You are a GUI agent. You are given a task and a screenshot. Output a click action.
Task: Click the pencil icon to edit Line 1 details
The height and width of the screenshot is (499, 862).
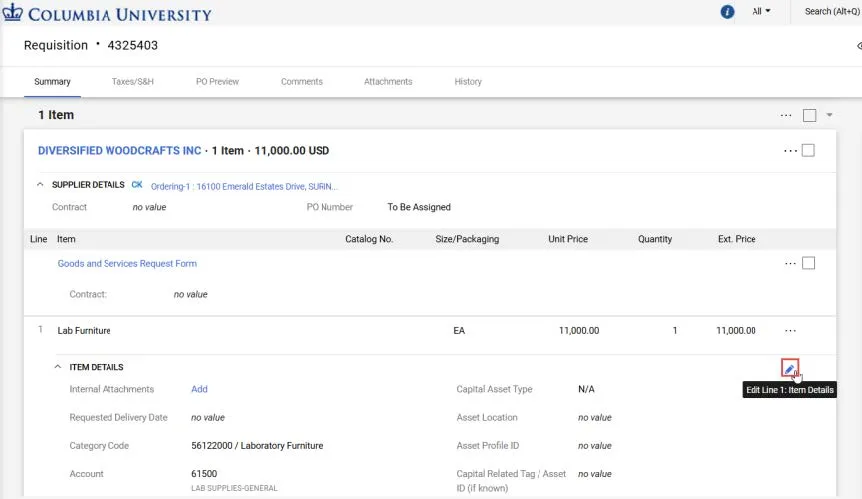[789, 368]
